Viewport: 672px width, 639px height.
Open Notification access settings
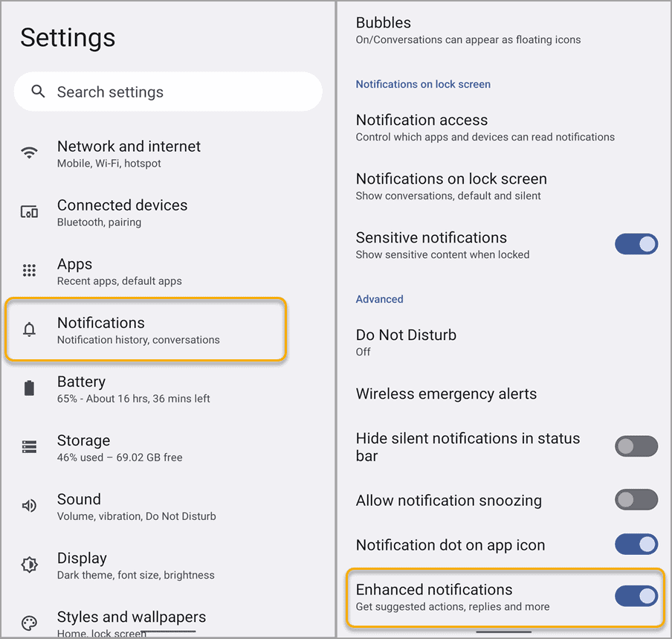coord(421,126)
